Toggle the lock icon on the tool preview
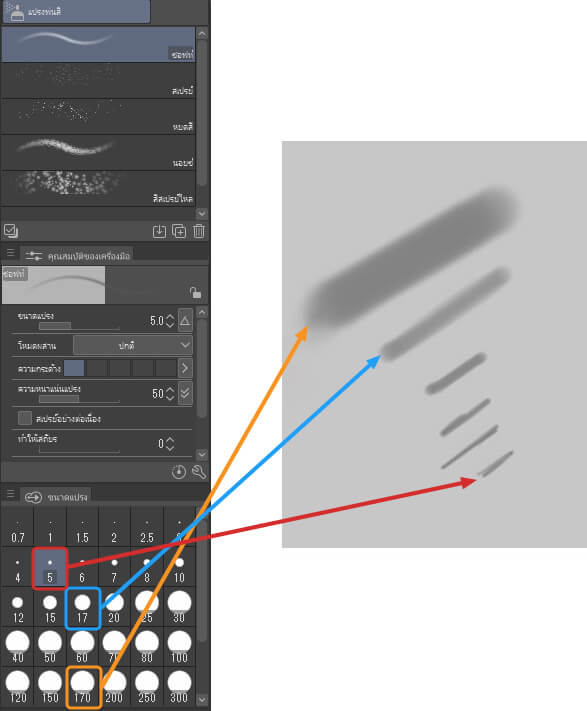 195,292
